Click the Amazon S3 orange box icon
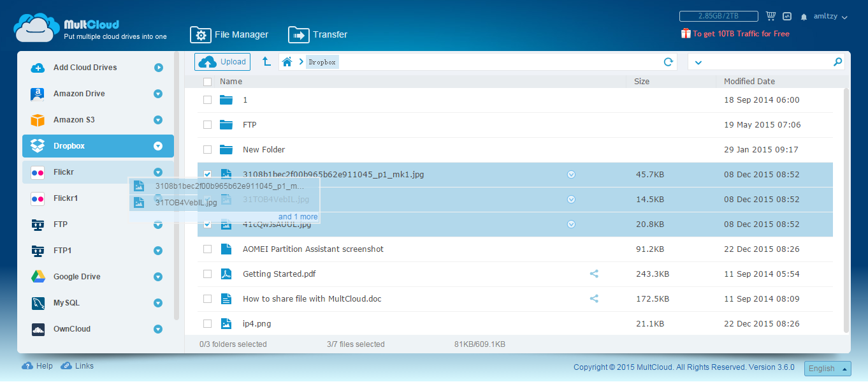 38,120
